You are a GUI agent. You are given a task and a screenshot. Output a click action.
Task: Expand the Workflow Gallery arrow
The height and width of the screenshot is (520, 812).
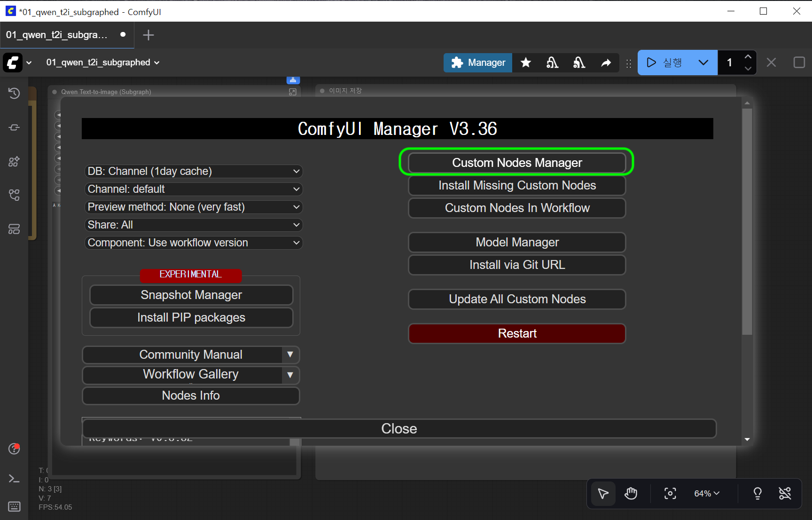pyautogui.click(x=290, y=375)
